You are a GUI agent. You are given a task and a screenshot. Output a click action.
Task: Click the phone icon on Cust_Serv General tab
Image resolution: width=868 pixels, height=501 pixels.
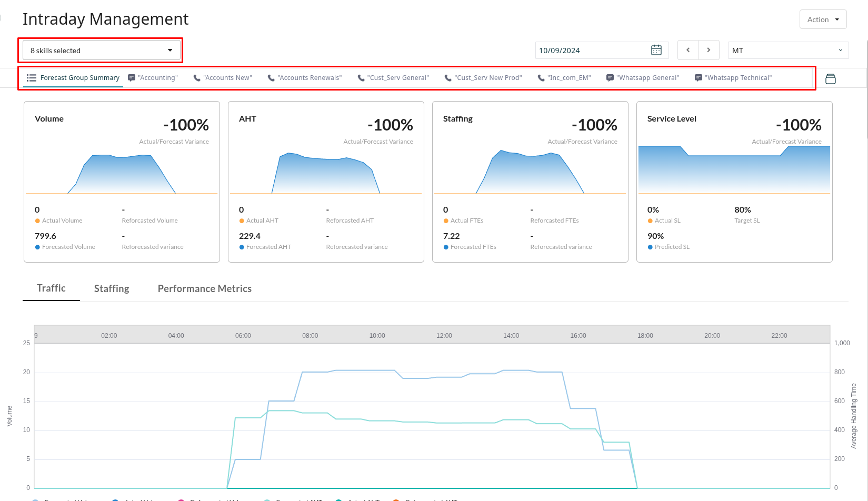click(361, 77)
